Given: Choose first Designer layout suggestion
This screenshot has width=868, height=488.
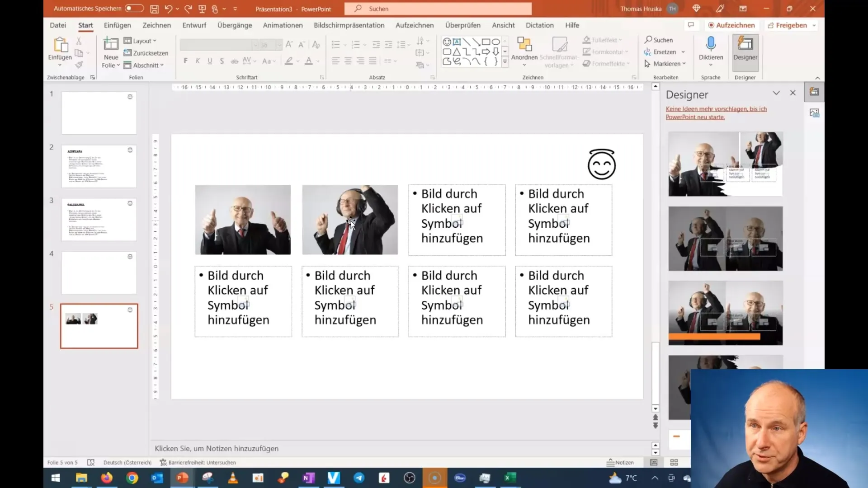Looking at the screenshot, I should point(726,164).
